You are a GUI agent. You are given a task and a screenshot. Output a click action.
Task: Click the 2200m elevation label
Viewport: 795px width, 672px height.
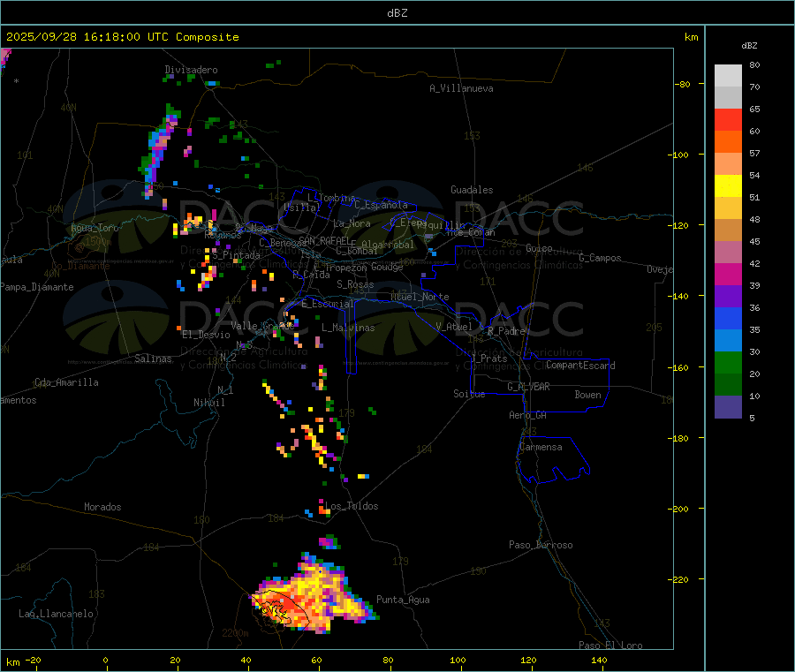pos(235,633)
